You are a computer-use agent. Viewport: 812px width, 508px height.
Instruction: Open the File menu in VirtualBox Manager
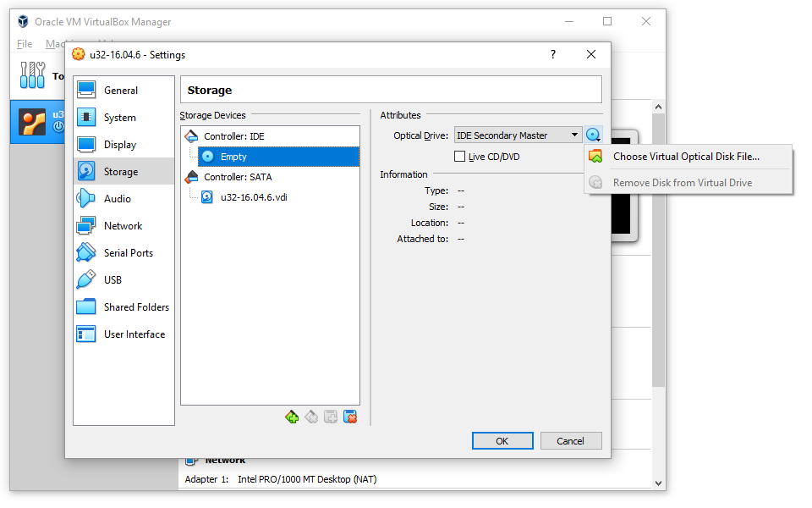25,44
